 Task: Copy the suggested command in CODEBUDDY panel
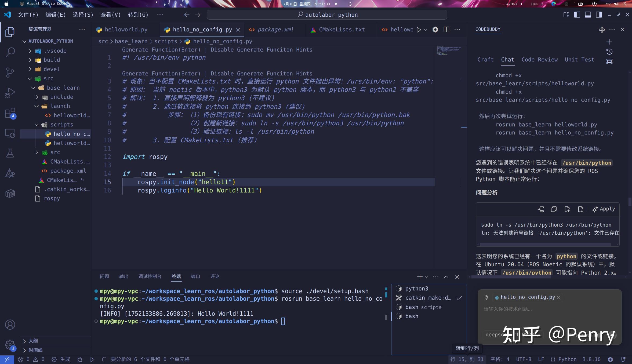click(554, 209)
